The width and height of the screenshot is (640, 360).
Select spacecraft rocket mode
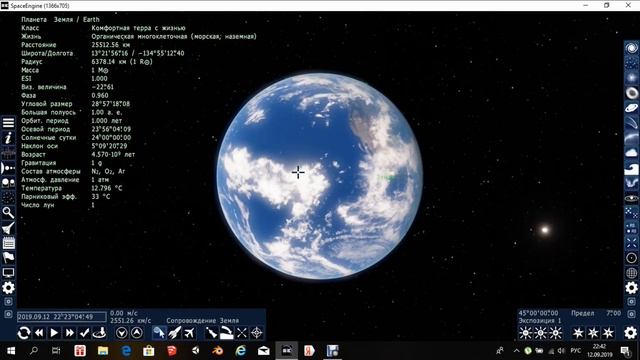pyautogui.click(x=174, y=333)
